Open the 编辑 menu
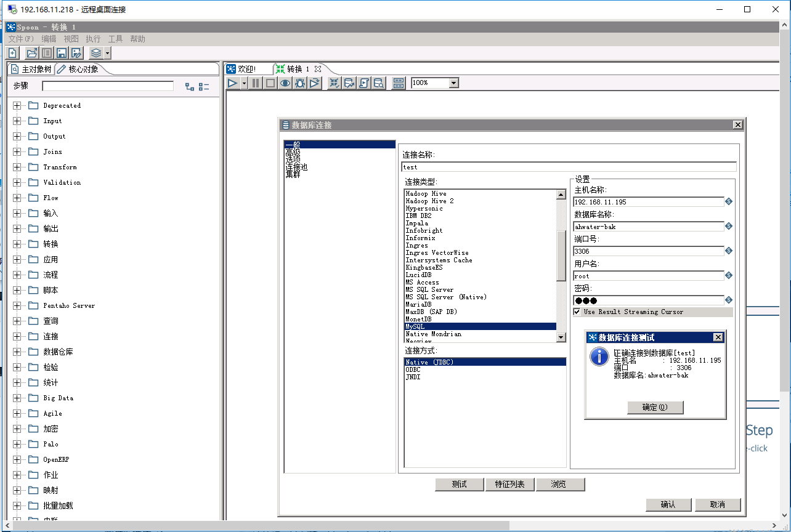 (49, 39)
